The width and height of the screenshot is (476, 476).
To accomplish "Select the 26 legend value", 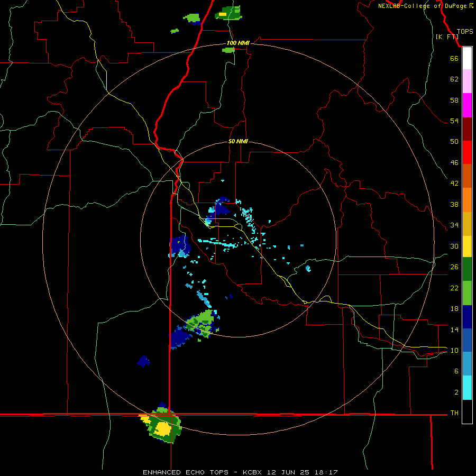I will click(454, 267).
